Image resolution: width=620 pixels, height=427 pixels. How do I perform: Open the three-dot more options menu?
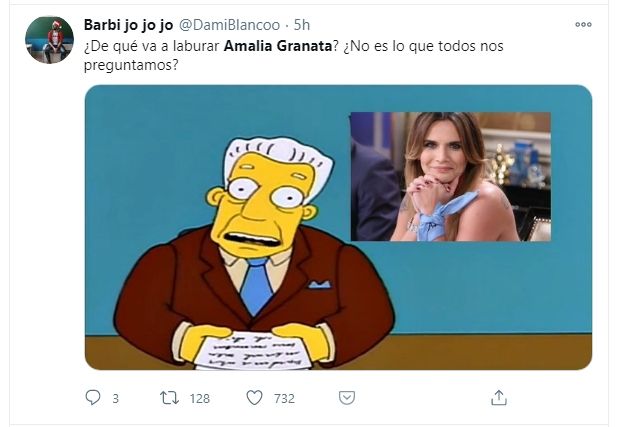[583, 25]
